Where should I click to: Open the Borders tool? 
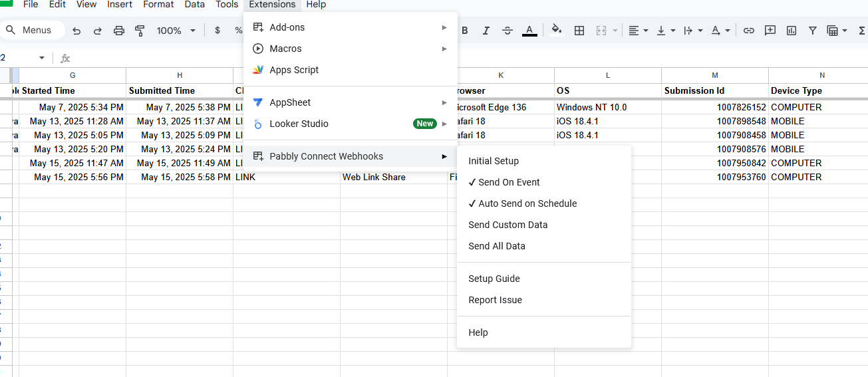coord(579,31)
